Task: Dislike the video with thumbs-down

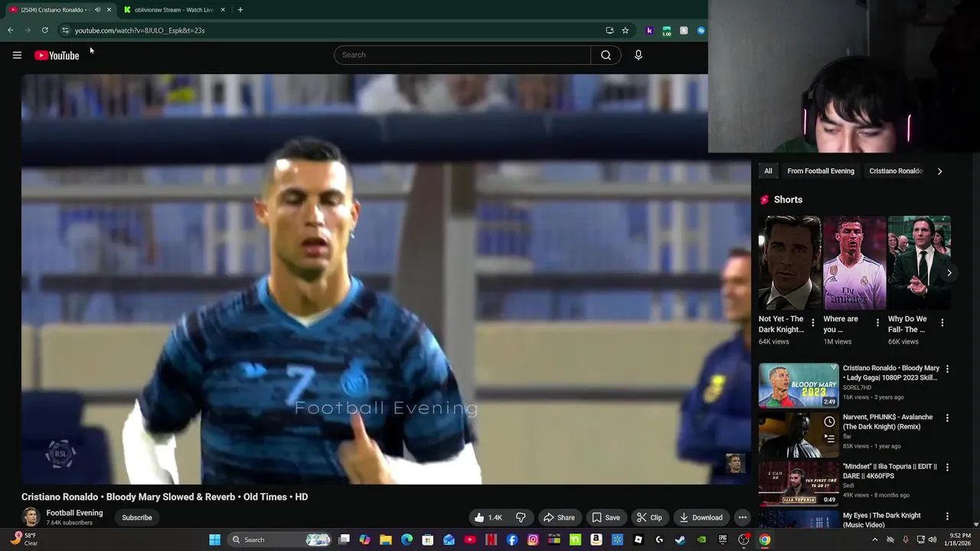Action: tap(521, 517)
